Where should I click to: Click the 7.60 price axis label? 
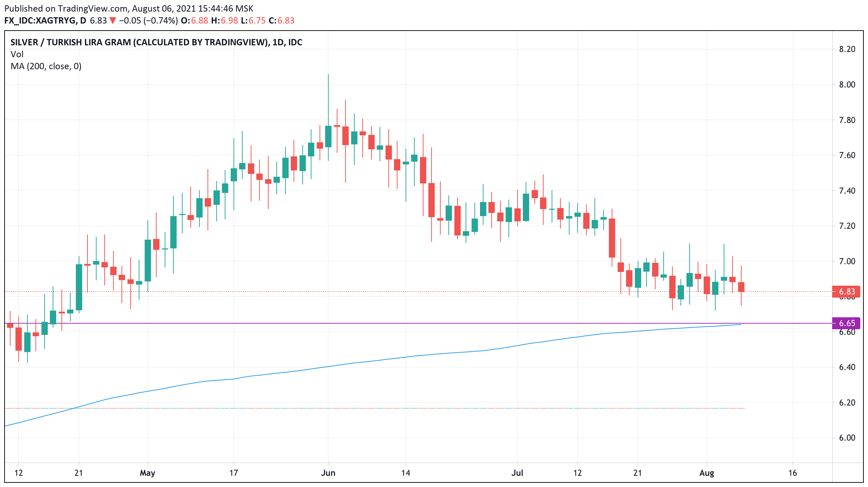point(847,155)
